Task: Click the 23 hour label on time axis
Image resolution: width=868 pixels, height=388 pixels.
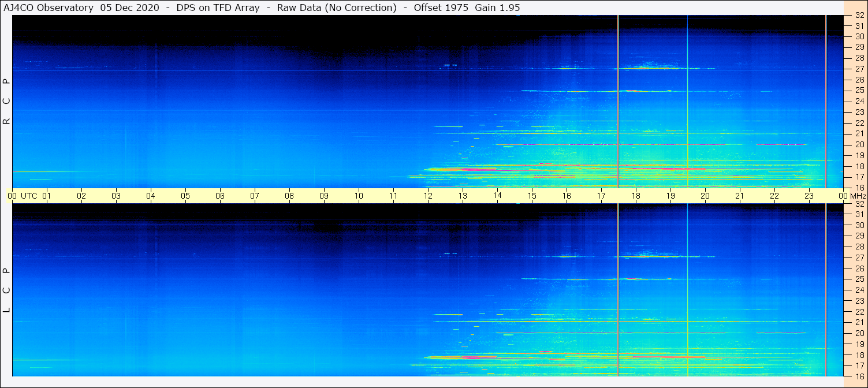Action: point(809,196)
